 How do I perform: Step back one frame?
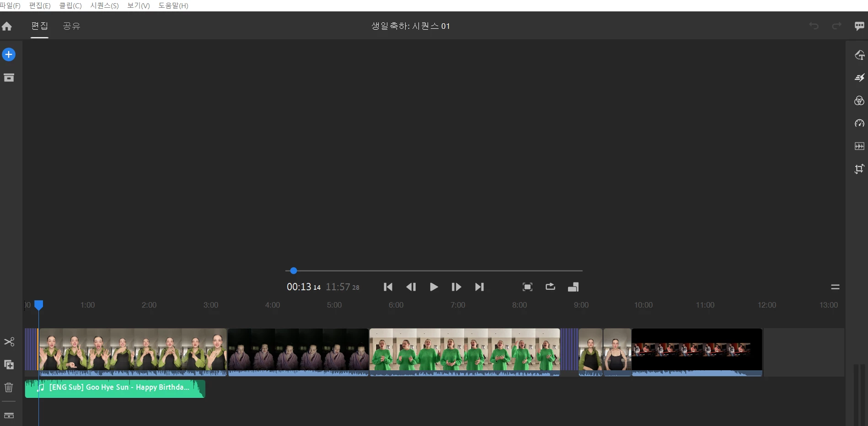(411, 287)
